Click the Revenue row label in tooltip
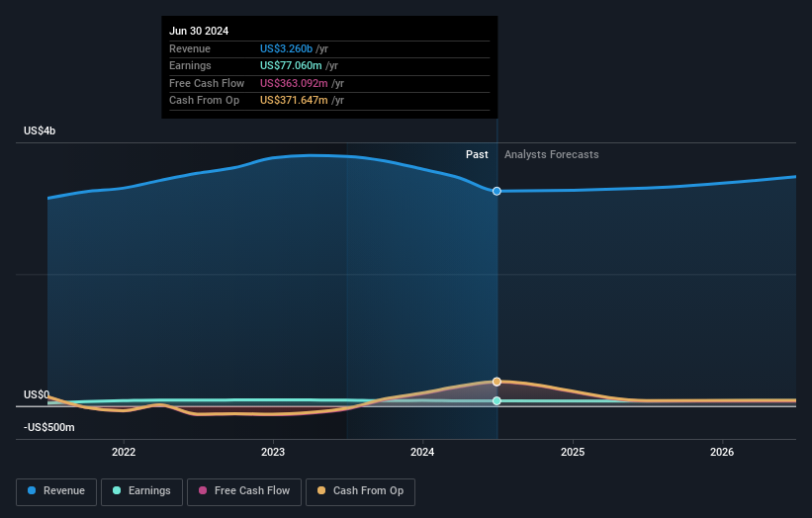This screenshot has height=518, width=812. point(190,48)
